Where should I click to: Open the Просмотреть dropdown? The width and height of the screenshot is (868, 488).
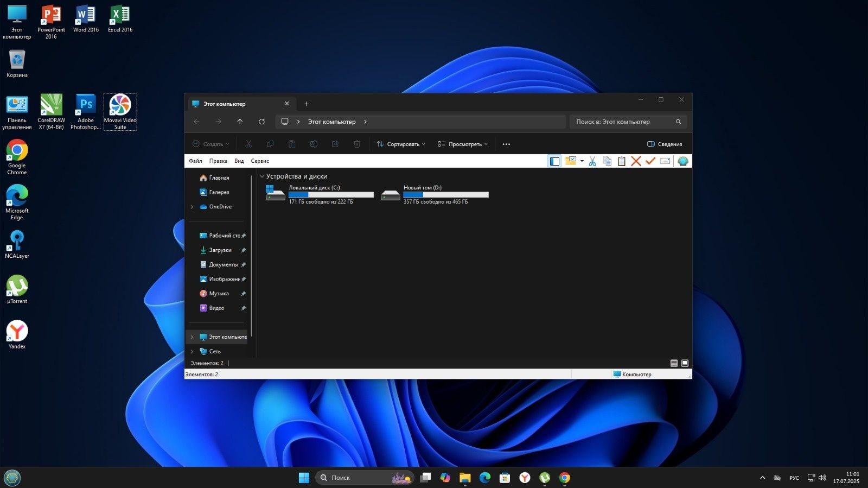pos(463,144)
